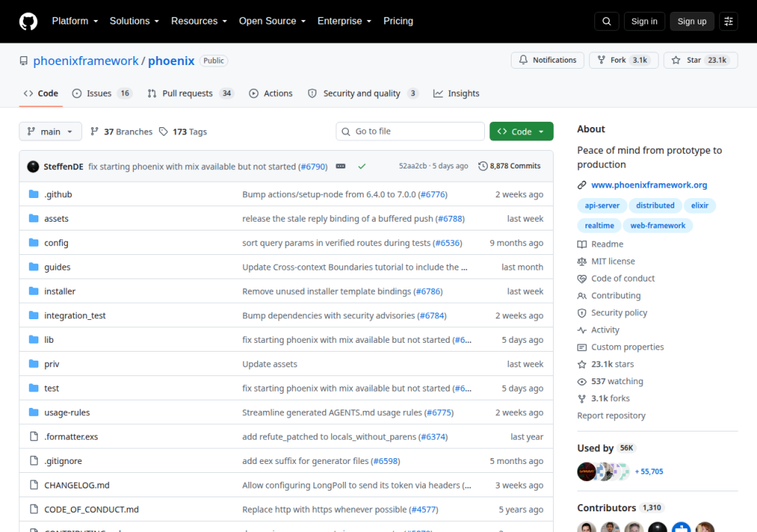Click the config folder icon
Image resolution: width=757 pixels, height=532 pixels.
coord(33,242)
